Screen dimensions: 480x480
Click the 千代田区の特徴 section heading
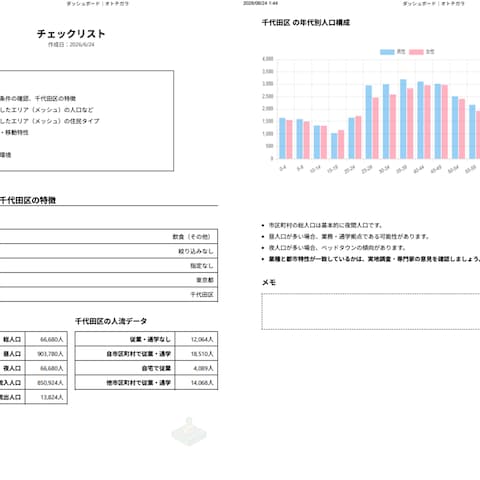point(28,200)
